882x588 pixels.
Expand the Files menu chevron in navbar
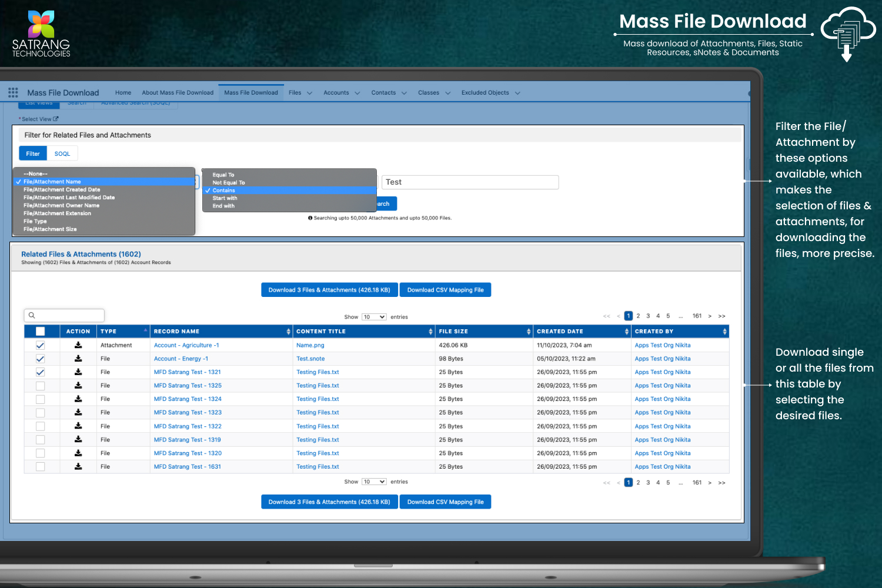310,93
